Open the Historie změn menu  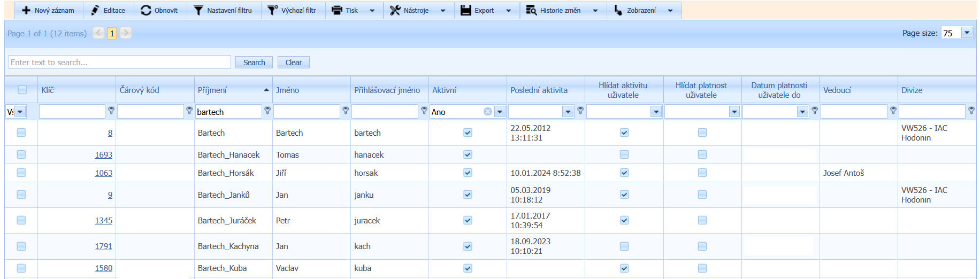(x=560, y=10)
